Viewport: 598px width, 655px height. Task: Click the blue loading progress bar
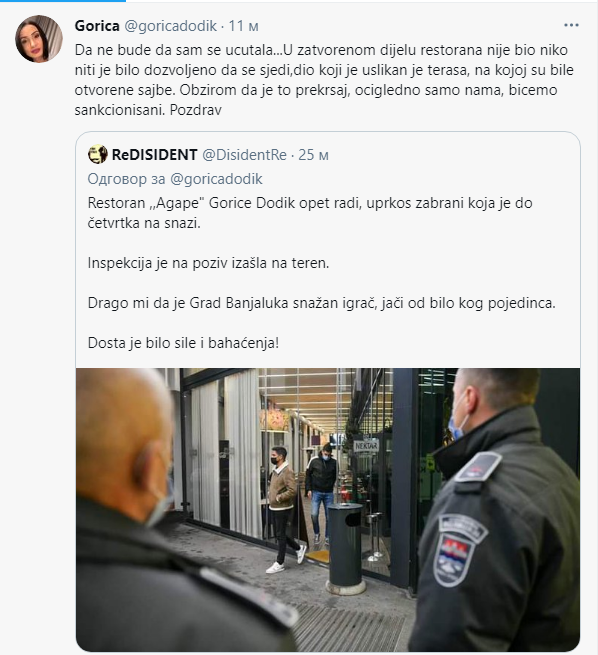coord(63,1)
